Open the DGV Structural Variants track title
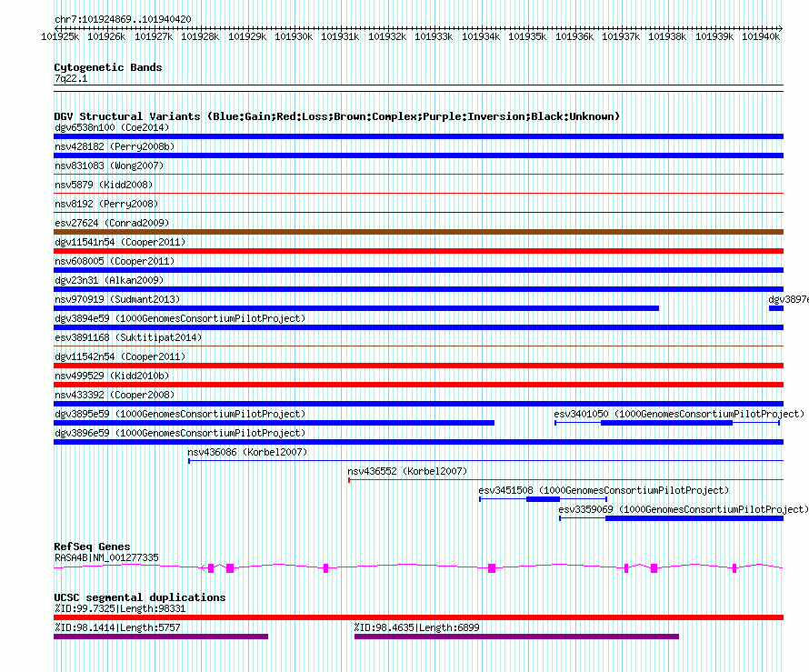Image resolution: width=809 pixels, height=672 pixels. click(x=337, y=116)
